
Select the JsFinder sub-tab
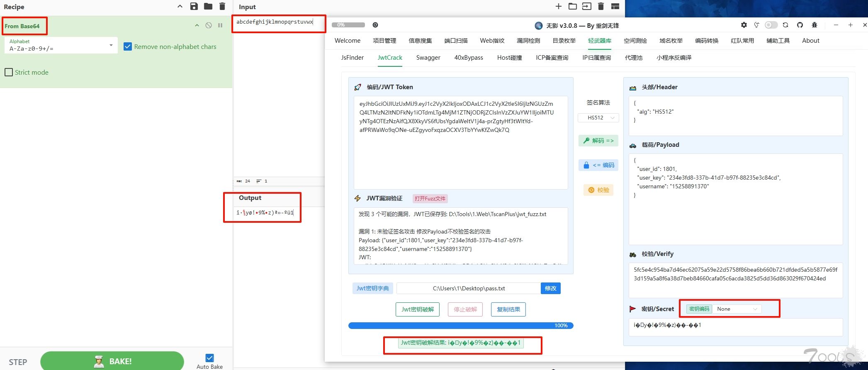pyautogui.click(x=353, y=58)
